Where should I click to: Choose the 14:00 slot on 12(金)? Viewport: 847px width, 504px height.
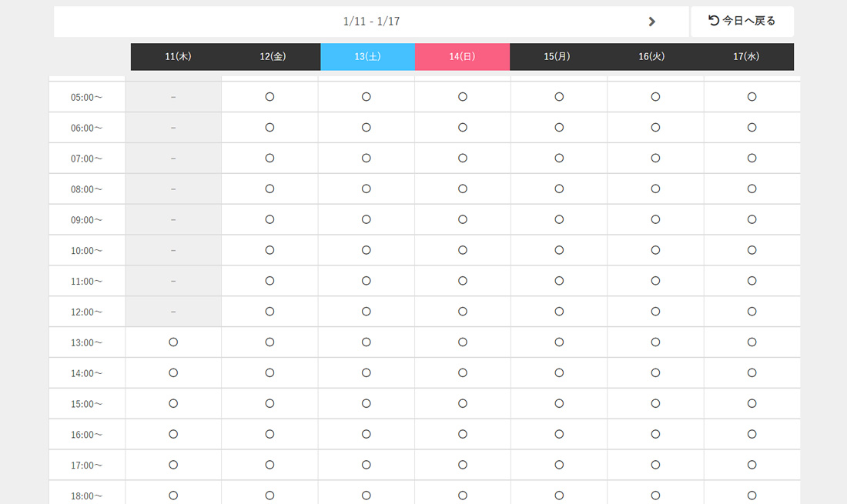[269, 373]
